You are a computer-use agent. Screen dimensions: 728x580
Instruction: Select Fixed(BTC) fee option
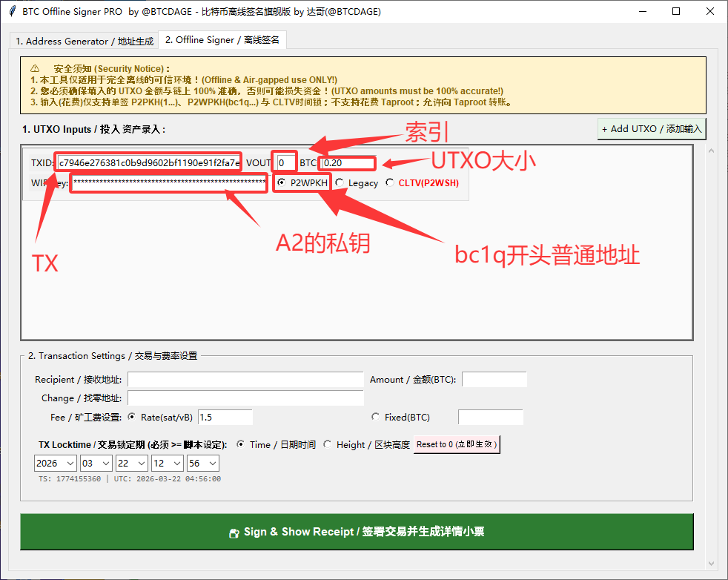(x=375, y=417)
